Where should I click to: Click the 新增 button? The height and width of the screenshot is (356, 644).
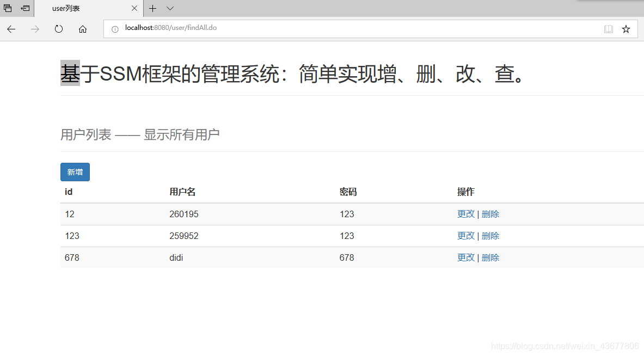[75, 172]
